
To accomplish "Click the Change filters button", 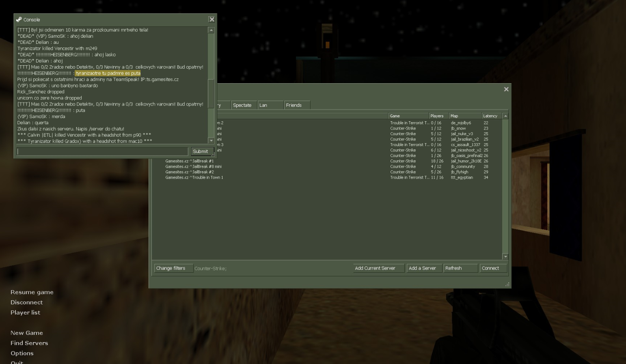I will pyautogui.click(x=174, y=268).
